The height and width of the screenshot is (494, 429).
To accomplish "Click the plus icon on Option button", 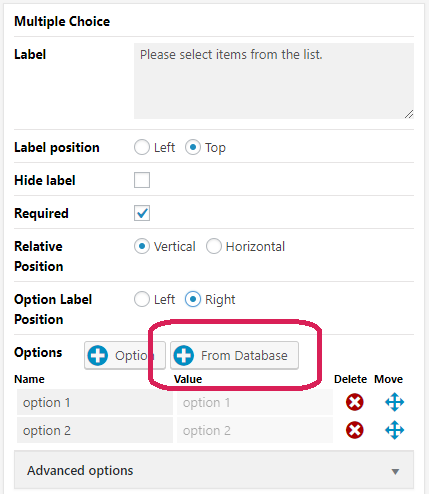I will (98, 355).
